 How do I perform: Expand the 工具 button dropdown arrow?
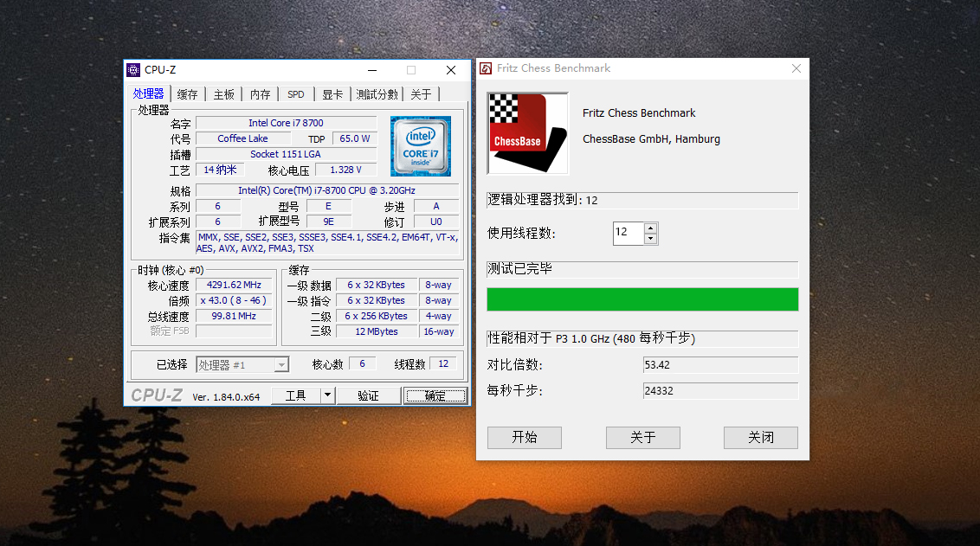coord(327,395)
